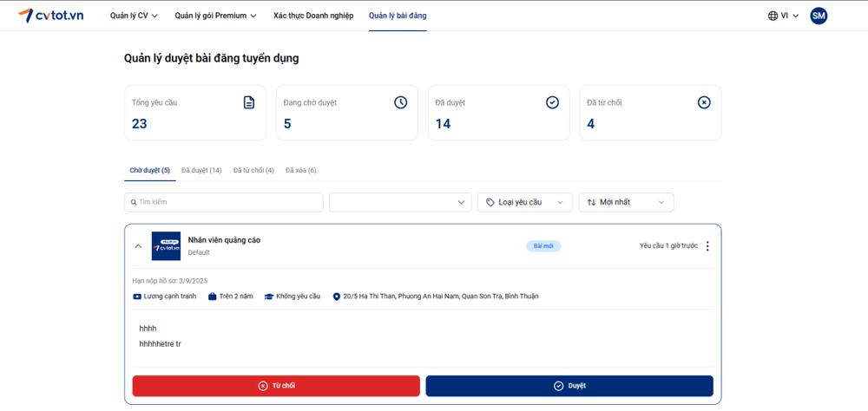Open the Quản lý gói Premium dropdown
This screenshot has height=411, width=868.
[215, 16]
